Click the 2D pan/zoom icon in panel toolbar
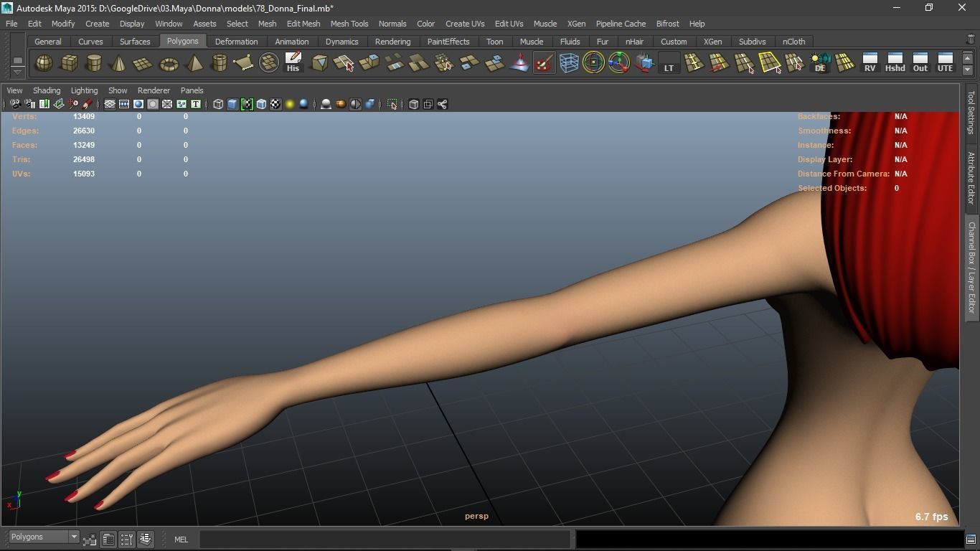This screenshot has height=551, width=980. tap(72, 104)
